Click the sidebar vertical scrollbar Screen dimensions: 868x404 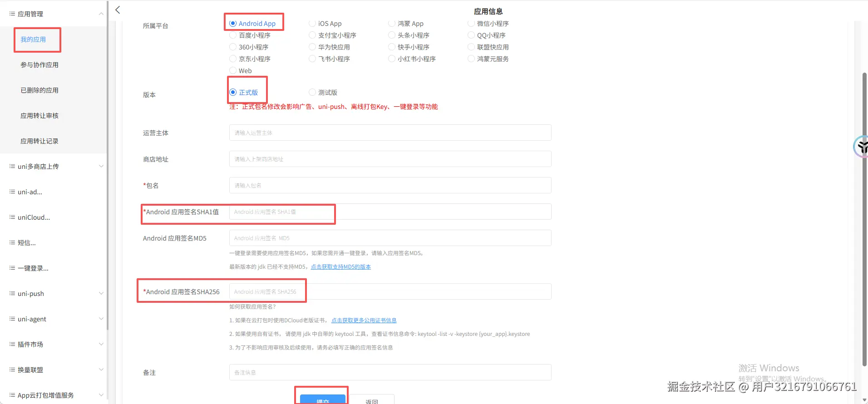click(108, 165)
